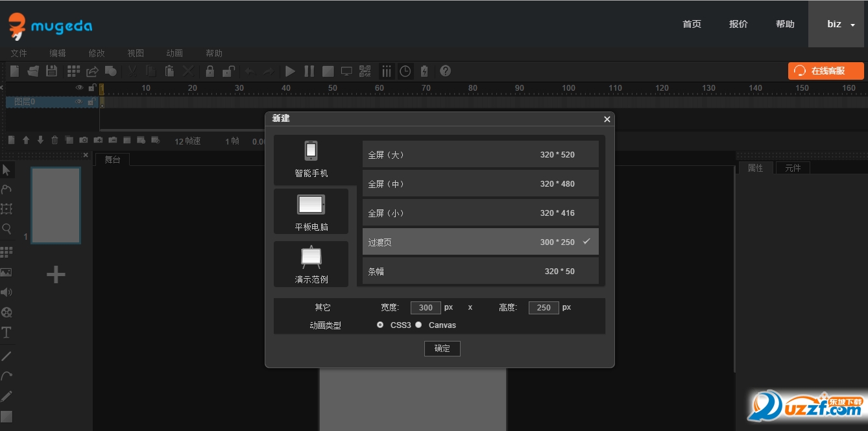Select 全屏（大） 320*520 preset
Image resolution: width=868 pixels, height=431 pixels.
tap(481, 155)
